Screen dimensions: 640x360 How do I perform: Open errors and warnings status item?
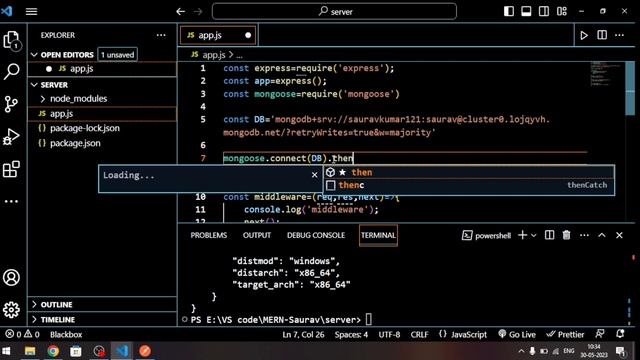[x=22, y=334]
